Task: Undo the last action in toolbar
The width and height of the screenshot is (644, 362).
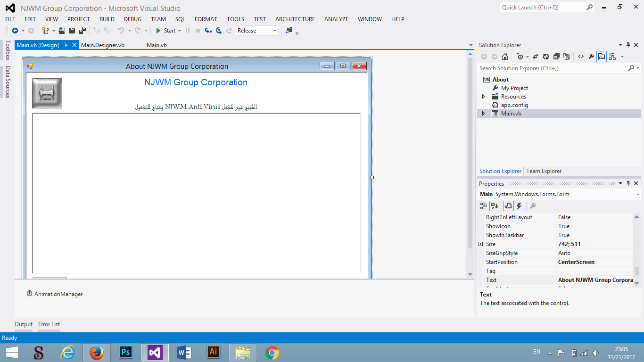Action: tap(121, 31)
